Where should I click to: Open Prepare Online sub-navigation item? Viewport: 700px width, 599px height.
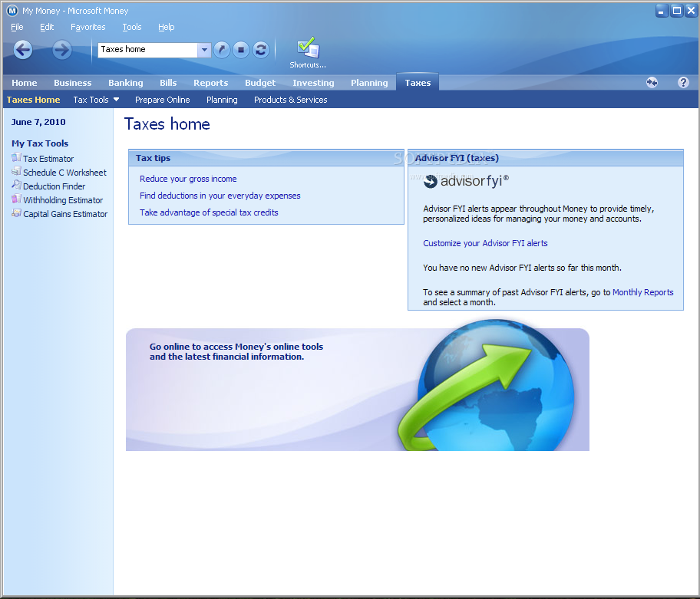tap(163, 100)
